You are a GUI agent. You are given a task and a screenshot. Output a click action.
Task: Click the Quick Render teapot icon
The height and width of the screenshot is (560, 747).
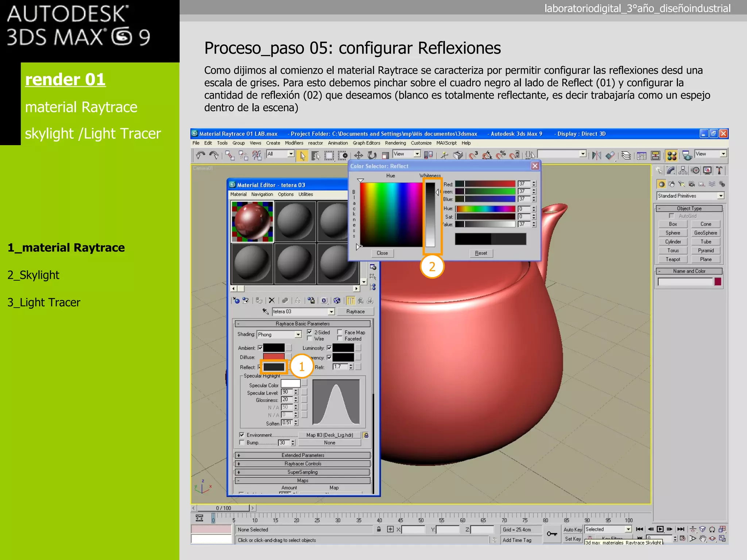pyautogui.click(x=687, y=156)
